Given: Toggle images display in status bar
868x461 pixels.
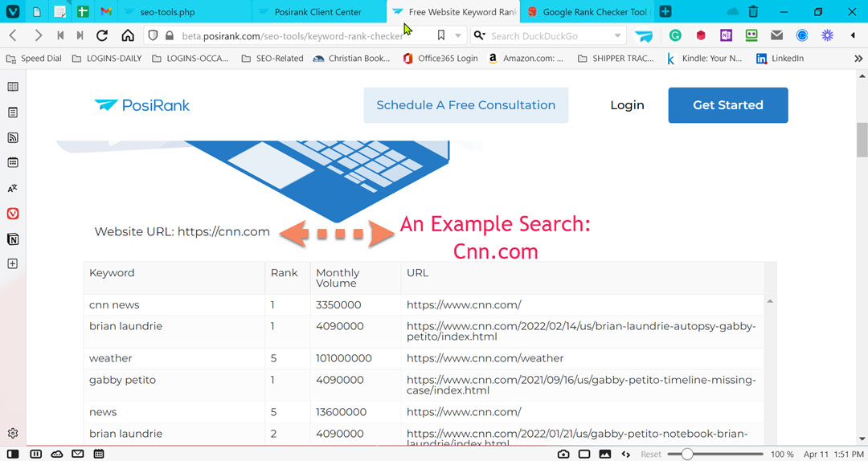Looking at the screenshot, I should coord(605,454).
